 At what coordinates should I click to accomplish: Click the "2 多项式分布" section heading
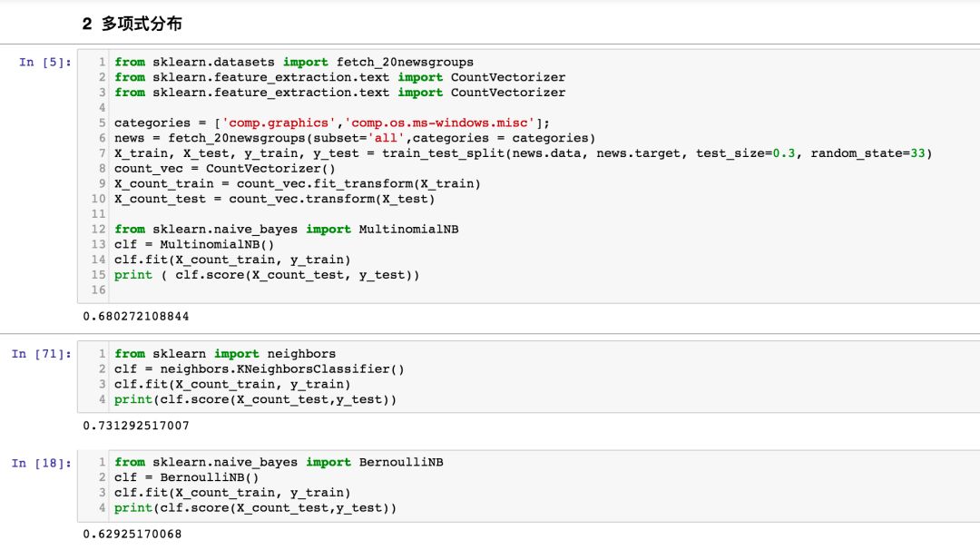pos(132,25)
